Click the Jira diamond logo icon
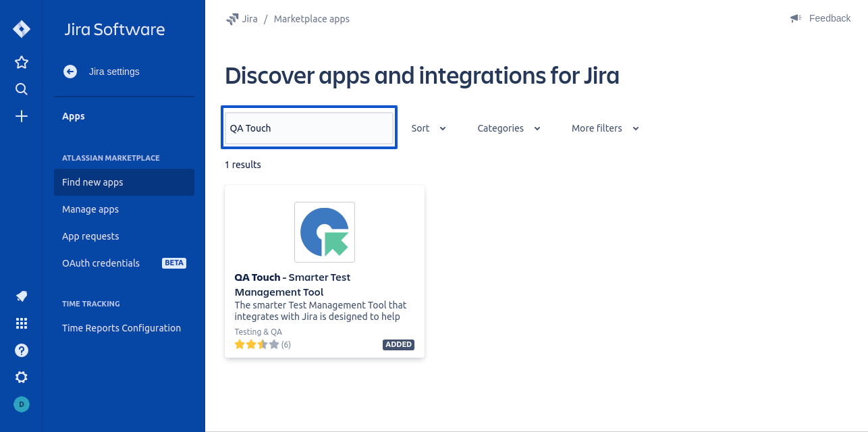This screenshot has width=868, height=432. coord(22,30)
